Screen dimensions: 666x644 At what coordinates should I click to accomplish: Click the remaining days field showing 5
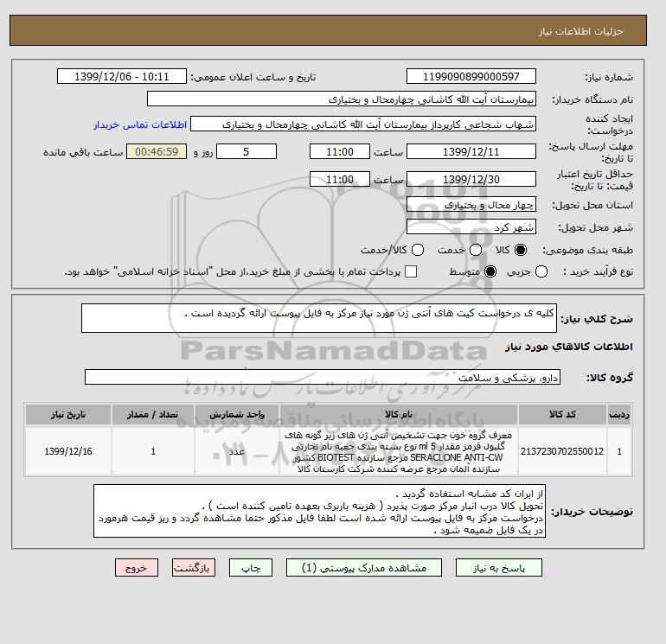coord(247,151)
